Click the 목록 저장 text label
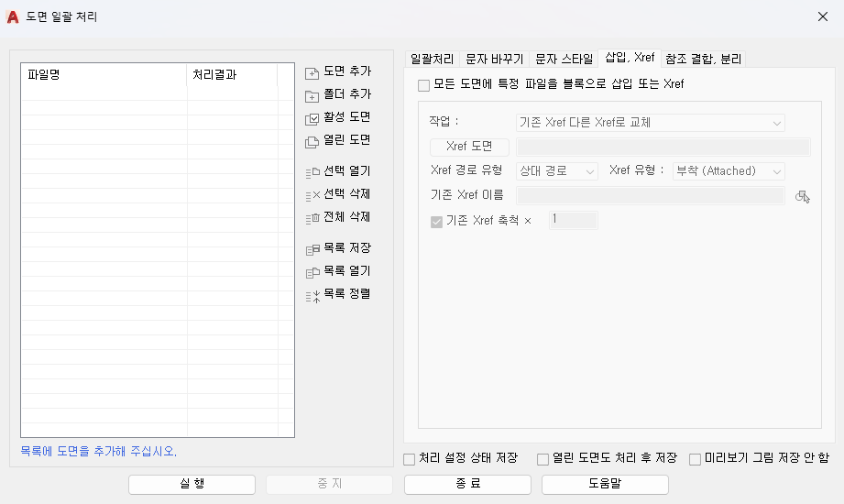Screen dimensions: 844x504 347,248
